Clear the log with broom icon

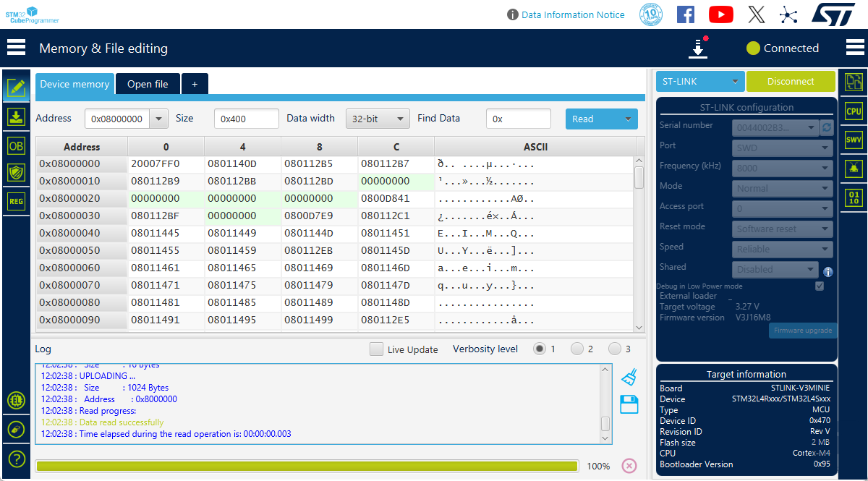[x=629, y=377]
